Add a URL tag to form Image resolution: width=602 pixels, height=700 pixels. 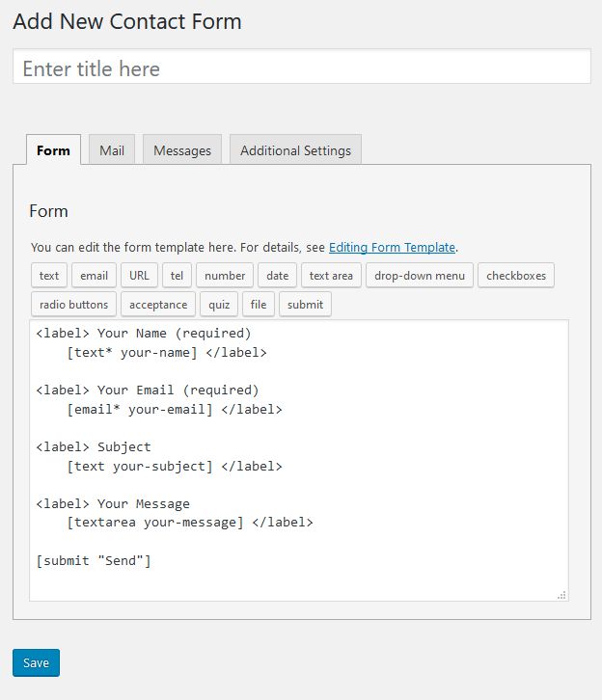click(x=139, y=276)
